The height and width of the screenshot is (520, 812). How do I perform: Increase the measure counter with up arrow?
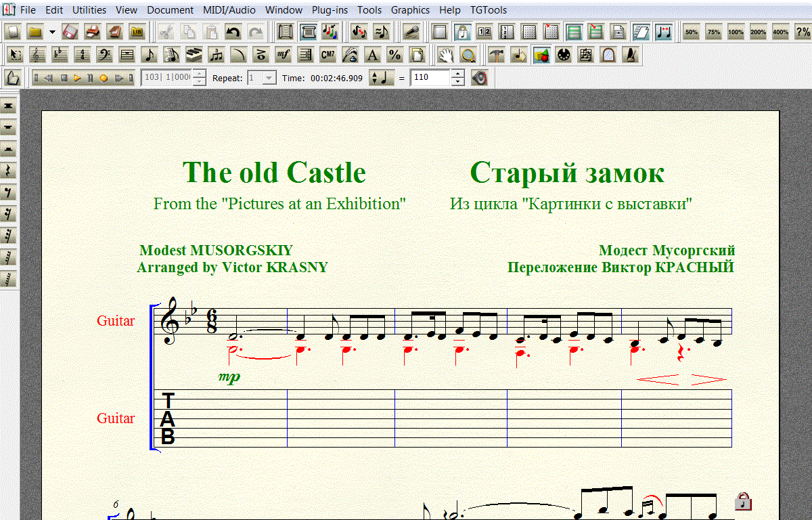click(199, 73)
